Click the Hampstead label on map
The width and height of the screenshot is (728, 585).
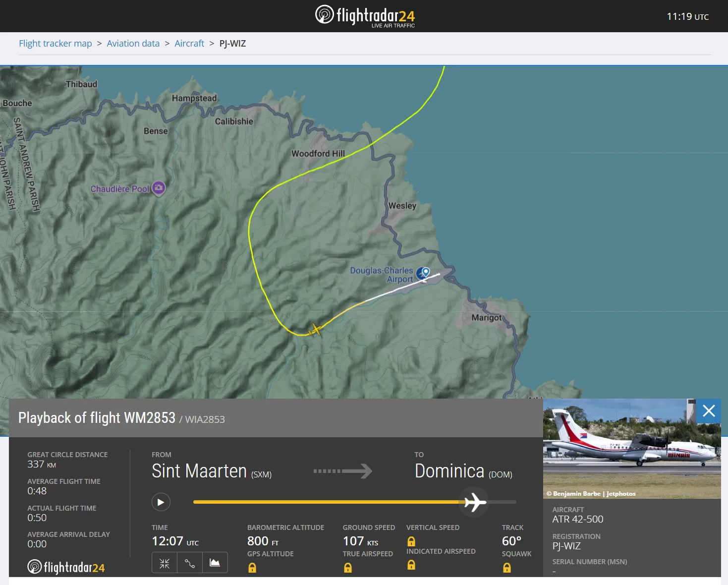point(194,99)
